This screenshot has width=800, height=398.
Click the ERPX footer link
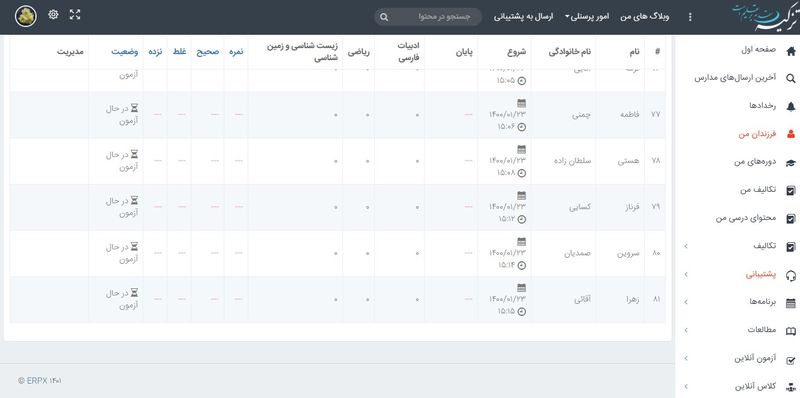tap(37, 381)
